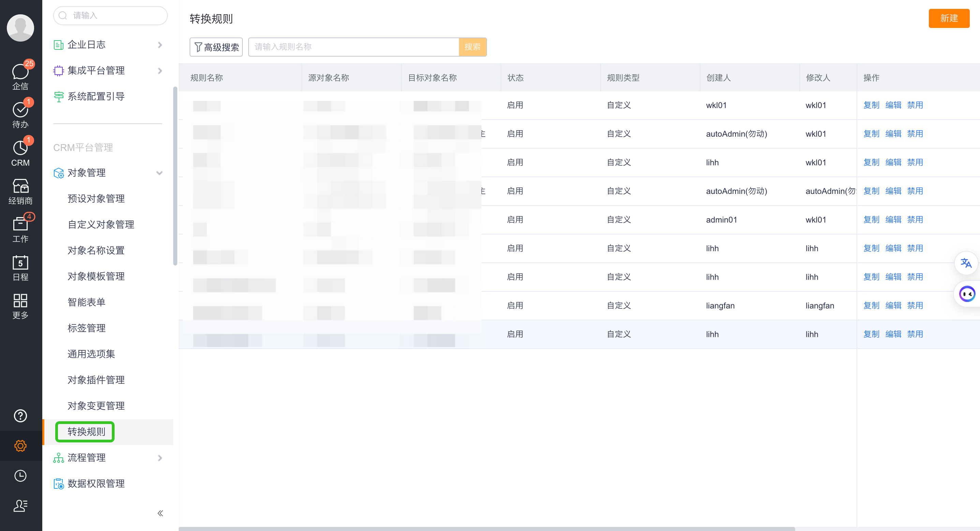Click 禁用 in liangfan row
This screenshot has height=531, width=980.
[x=915, y=305]
